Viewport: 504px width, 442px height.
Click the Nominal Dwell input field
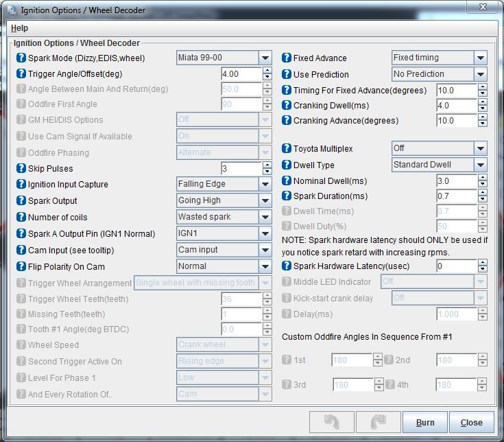coord(456,181)
